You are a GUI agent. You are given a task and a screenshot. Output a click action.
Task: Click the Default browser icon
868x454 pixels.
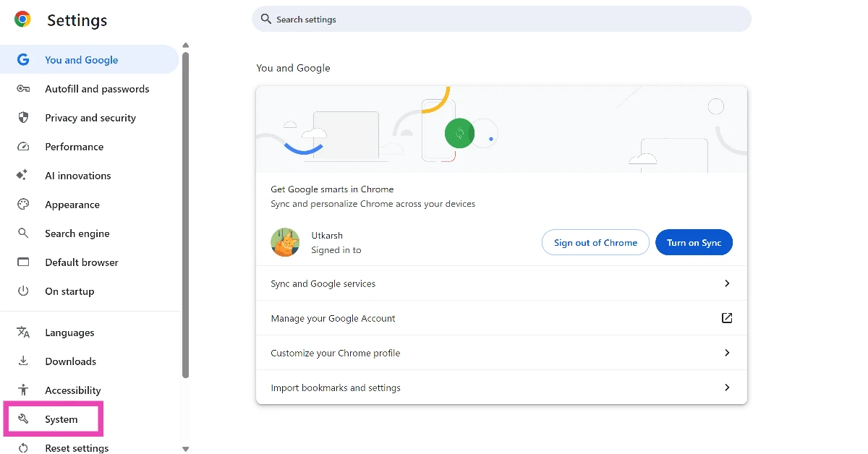(x=22, y=262)
